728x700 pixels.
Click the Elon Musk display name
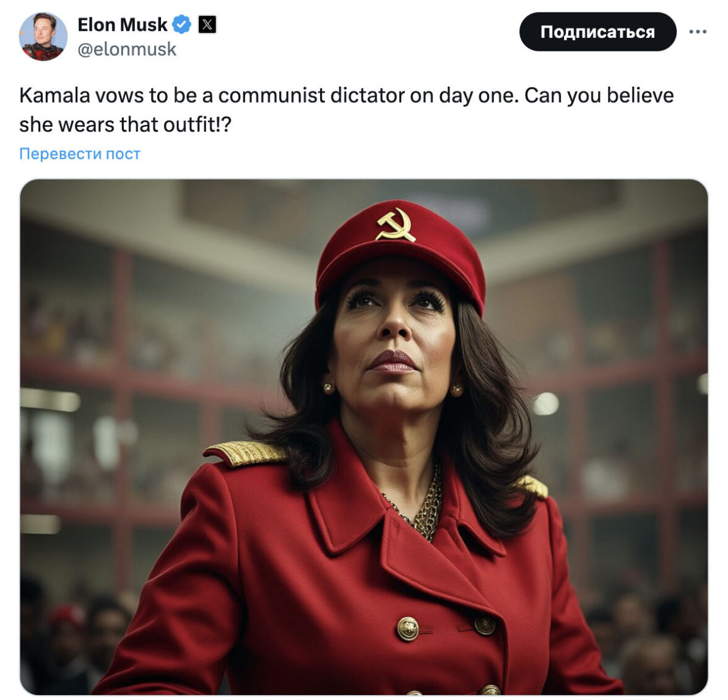pyautogui.click(x=122, y=25)
